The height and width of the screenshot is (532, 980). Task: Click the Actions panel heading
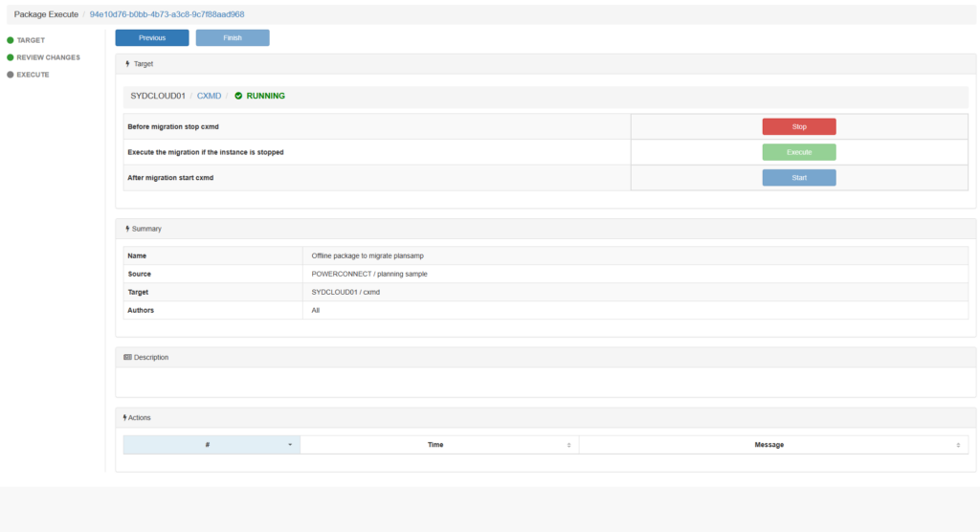140,417
